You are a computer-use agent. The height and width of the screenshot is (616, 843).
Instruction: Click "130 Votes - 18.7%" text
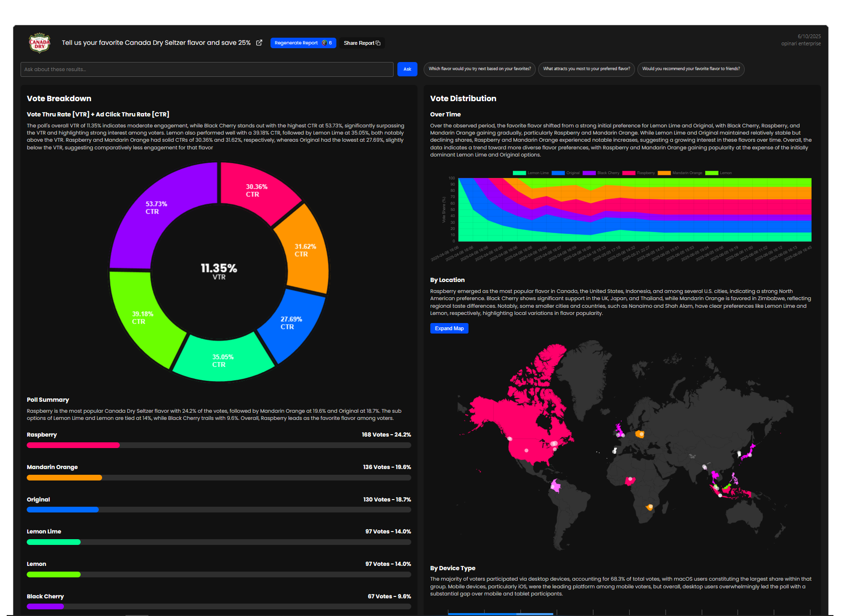[x=387, y=500]
